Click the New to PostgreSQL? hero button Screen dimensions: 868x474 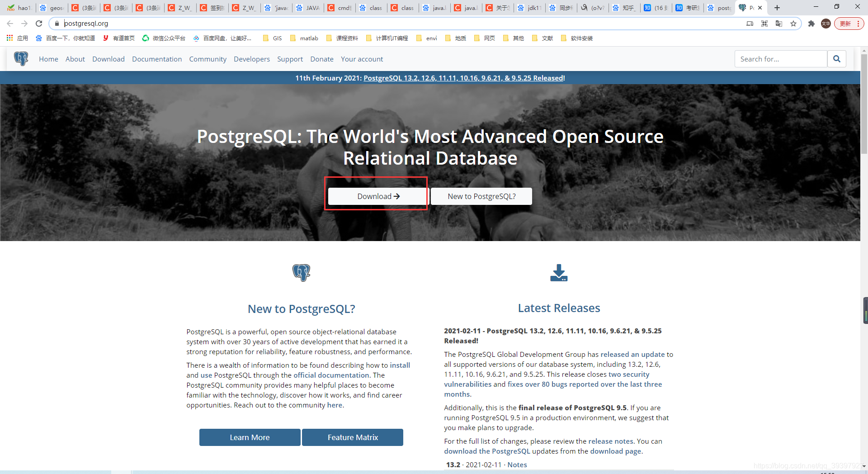point(481,196)
